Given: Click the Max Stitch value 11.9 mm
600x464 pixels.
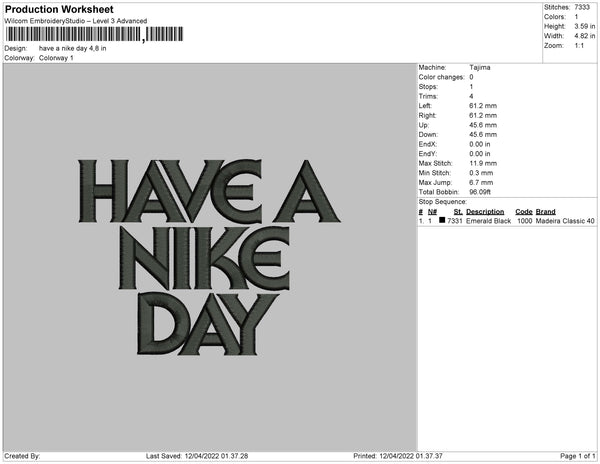Looking at the screenshot, I should click(483, 163).
